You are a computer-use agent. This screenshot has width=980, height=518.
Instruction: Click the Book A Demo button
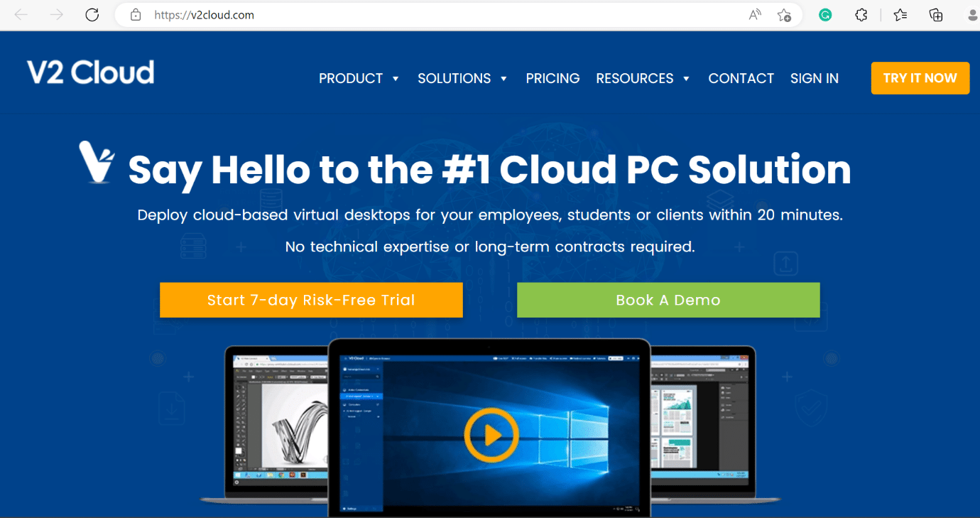pos(668,300)
